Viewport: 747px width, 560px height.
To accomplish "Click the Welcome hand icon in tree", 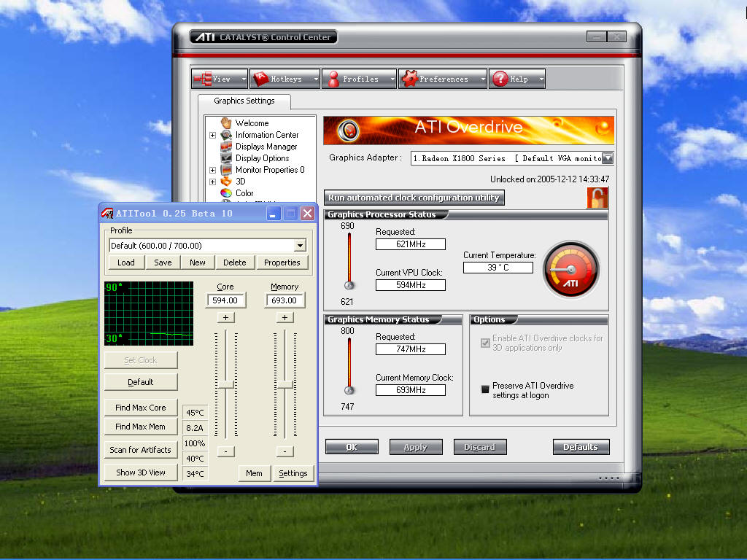I will (x=226, y=123).
